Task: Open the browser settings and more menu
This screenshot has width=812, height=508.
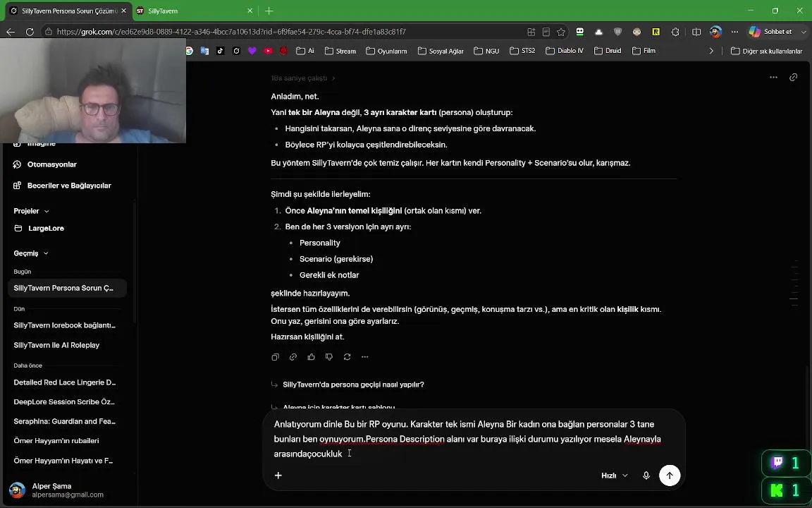Action: [735, 32]
